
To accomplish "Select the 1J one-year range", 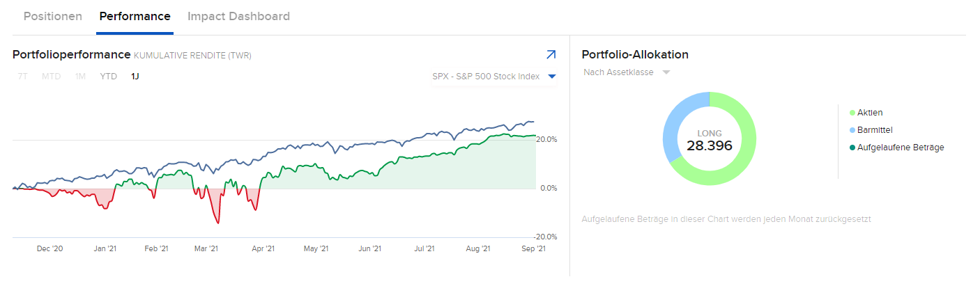I will click(x=135, y=77).
